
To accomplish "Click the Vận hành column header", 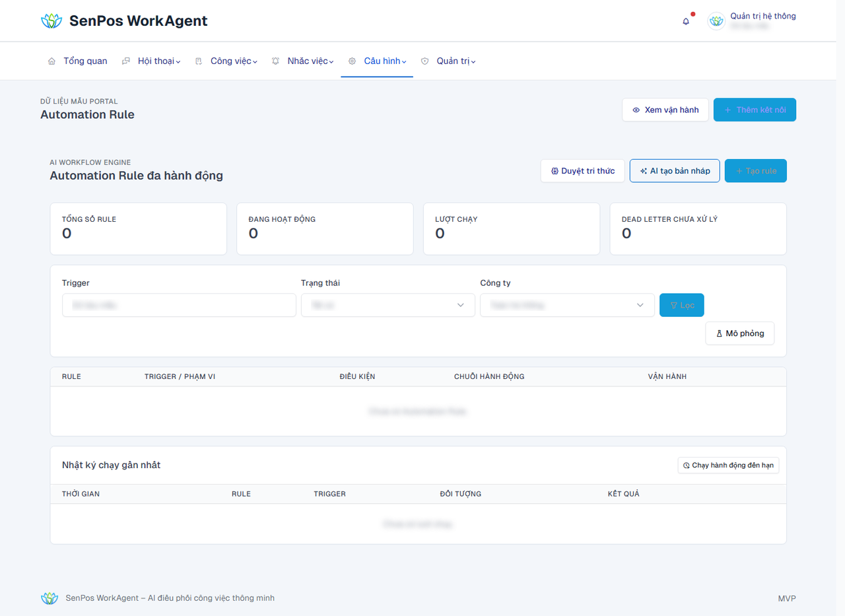I will click(667, 377).
